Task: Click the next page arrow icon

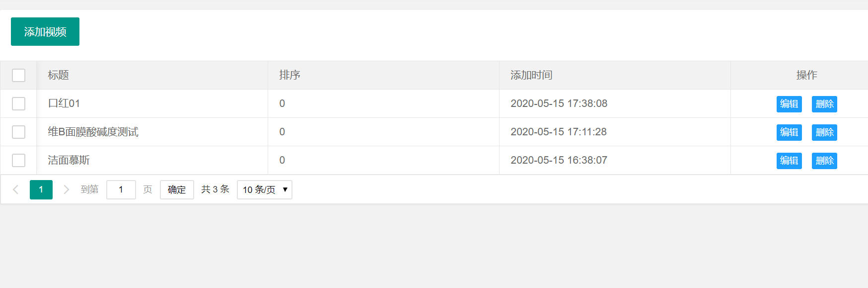Action: (x=66, y=190)
